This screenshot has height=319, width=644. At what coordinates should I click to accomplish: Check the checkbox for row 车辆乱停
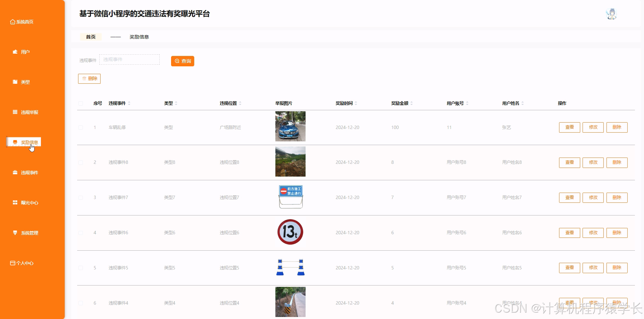tap(80, 127)
